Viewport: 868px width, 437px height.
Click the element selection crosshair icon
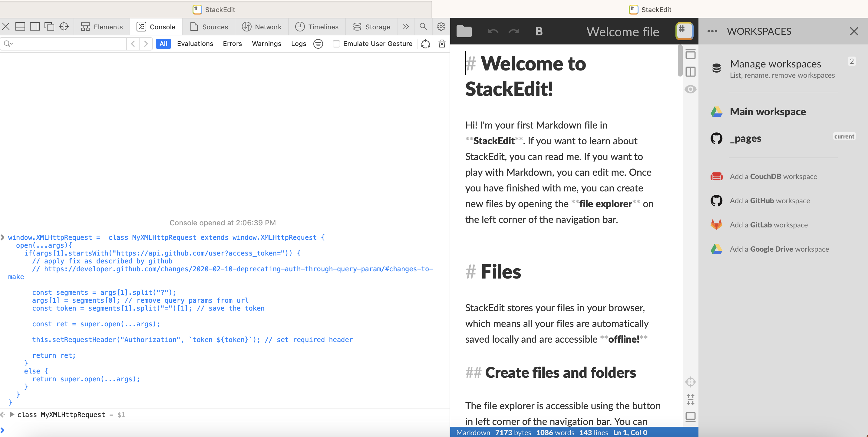point(64,27)
